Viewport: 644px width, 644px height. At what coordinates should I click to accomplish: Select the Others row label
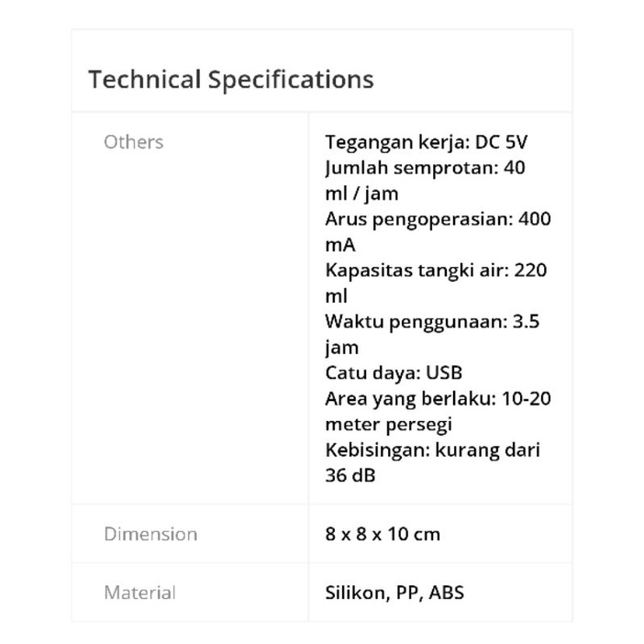(x=133, y=142)
